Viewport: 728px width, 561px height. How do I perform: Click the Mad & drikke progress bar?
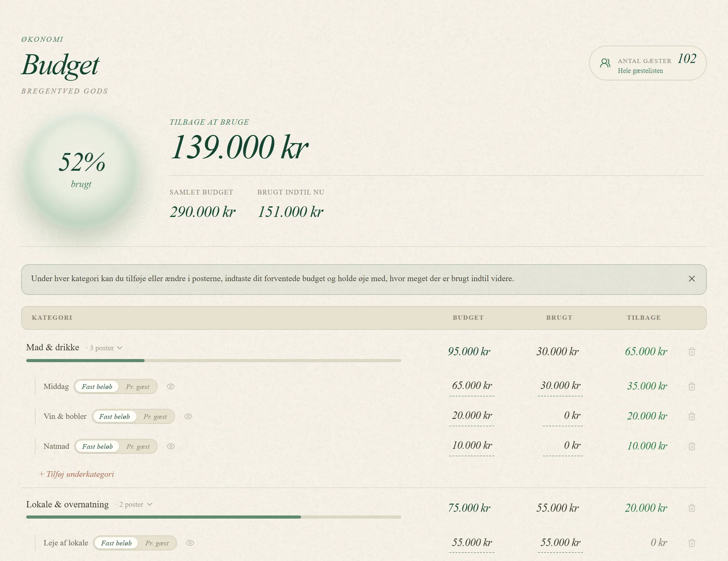point(214,360)
